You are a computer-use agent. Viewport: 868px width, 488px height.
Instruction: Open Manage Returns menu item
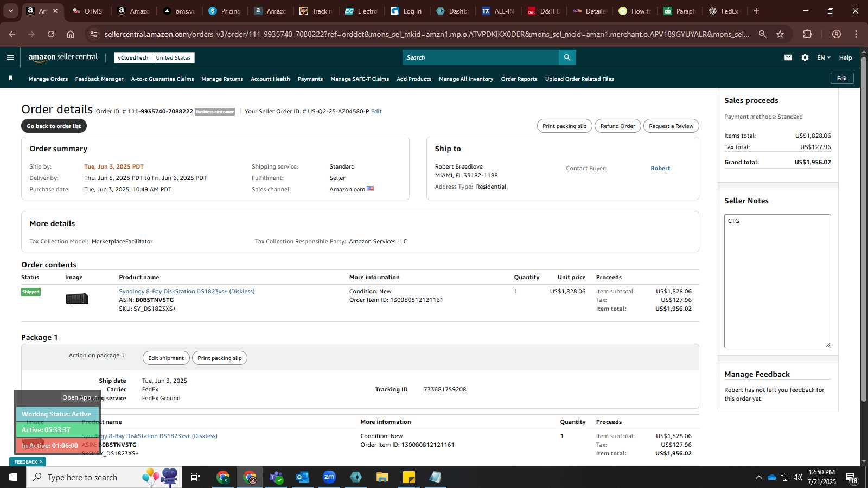(x=222, y=79)
